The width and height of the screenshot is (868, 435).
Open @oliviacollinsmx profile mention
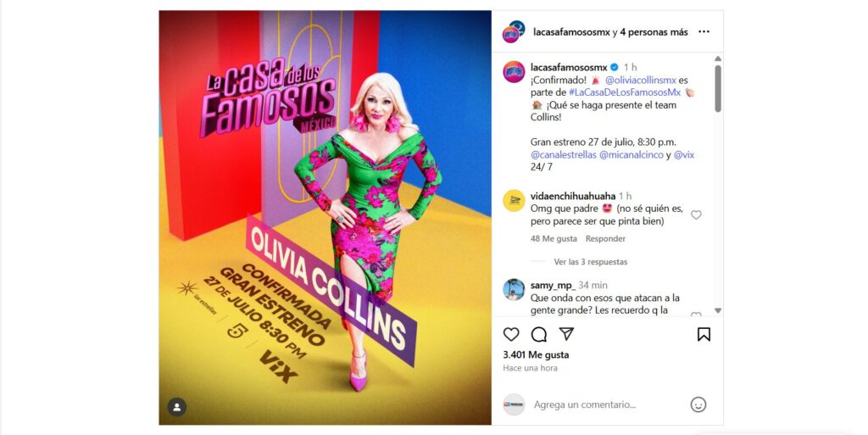coord(641,81)
